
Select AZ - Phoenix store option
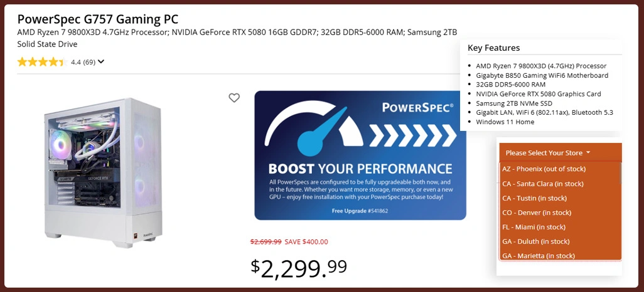[544, 169]
